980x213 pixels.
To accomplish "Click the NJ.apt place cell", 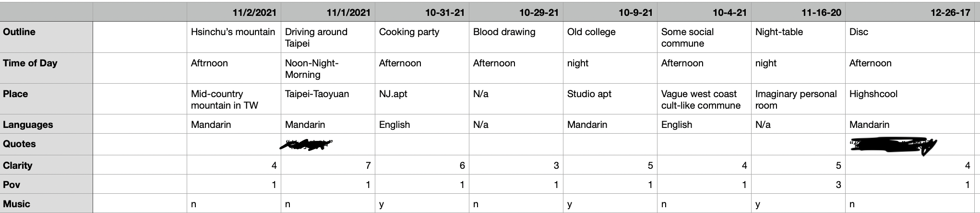I will coord(422,99).
